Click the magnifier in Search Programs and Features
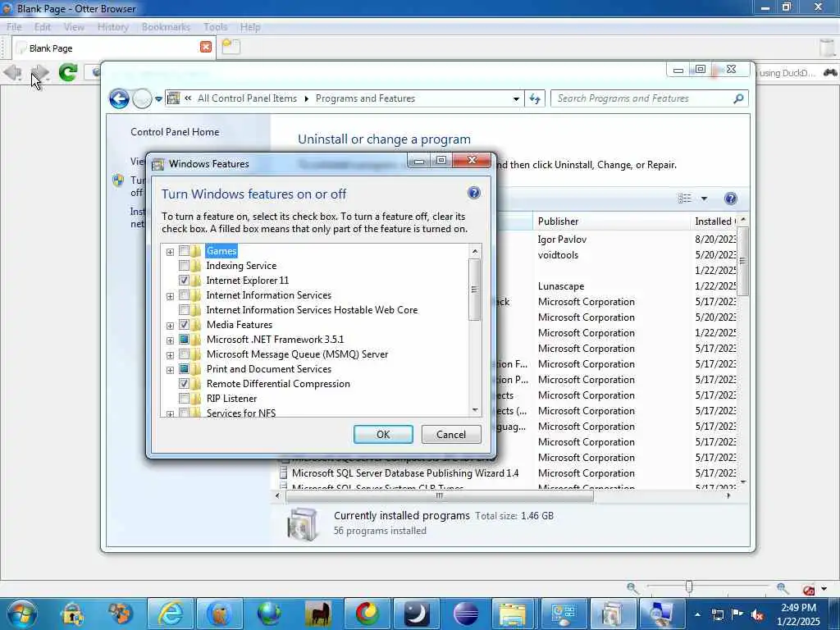 point(738,98)
